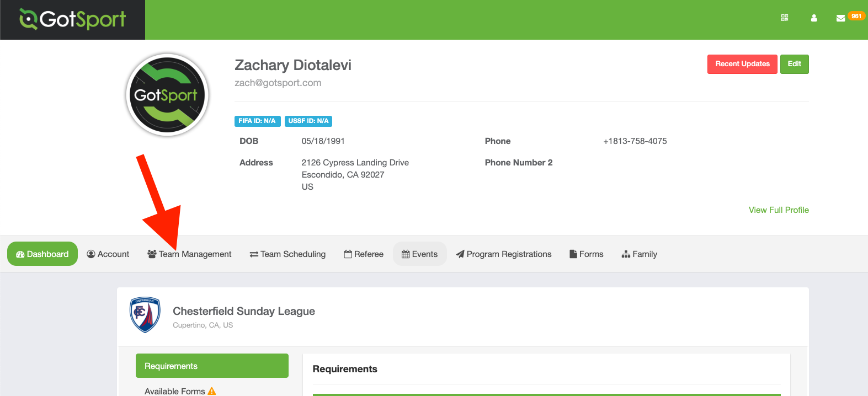
Task: Click the Phone Number 2 label
Action: pyautogui.click(x=519, y=163)
